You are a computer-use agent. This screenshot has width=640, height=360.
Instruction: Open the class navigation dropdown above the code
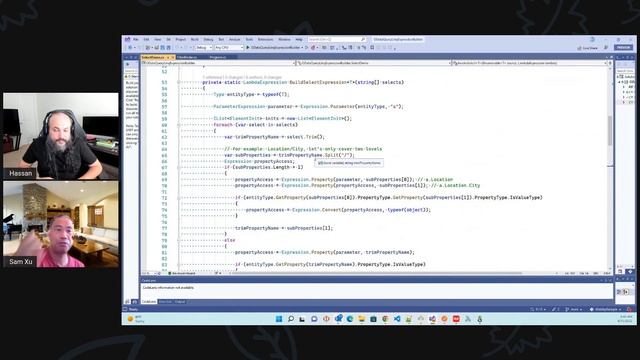373,63
